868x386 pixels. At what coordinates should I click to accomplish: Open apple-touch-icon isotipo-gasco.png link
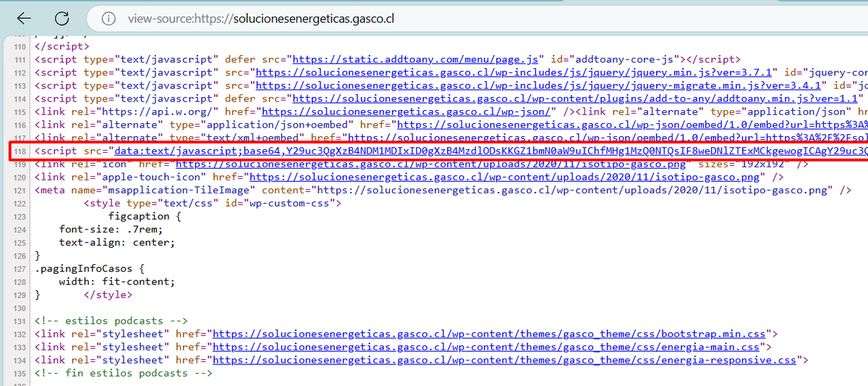point(504,177)
